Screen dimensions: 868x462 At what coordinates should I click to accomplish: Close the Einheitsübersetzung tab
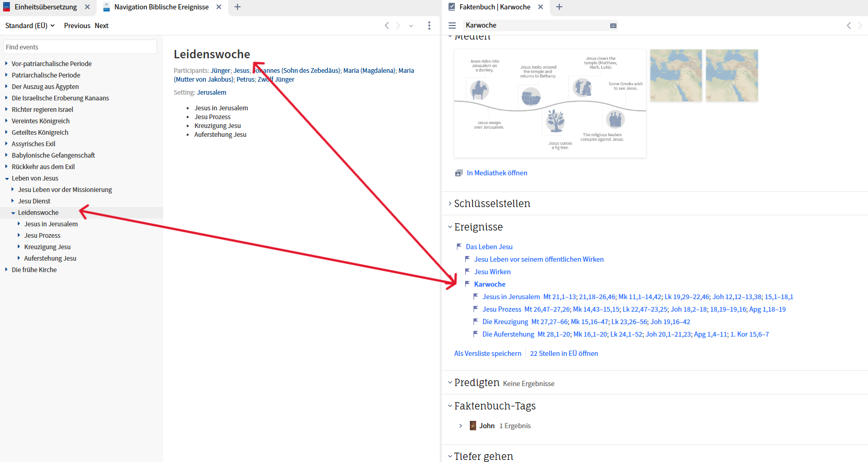tap(87, 7)
